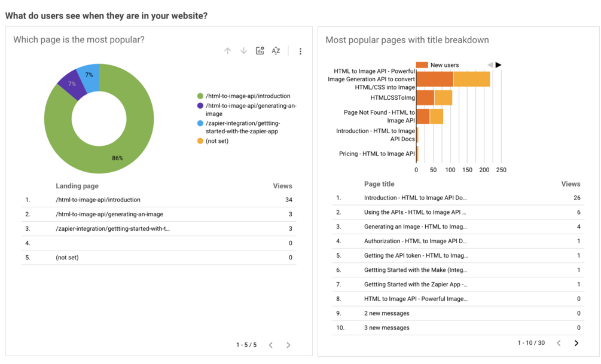Click the orange New users legend swatch

(422, 65)
